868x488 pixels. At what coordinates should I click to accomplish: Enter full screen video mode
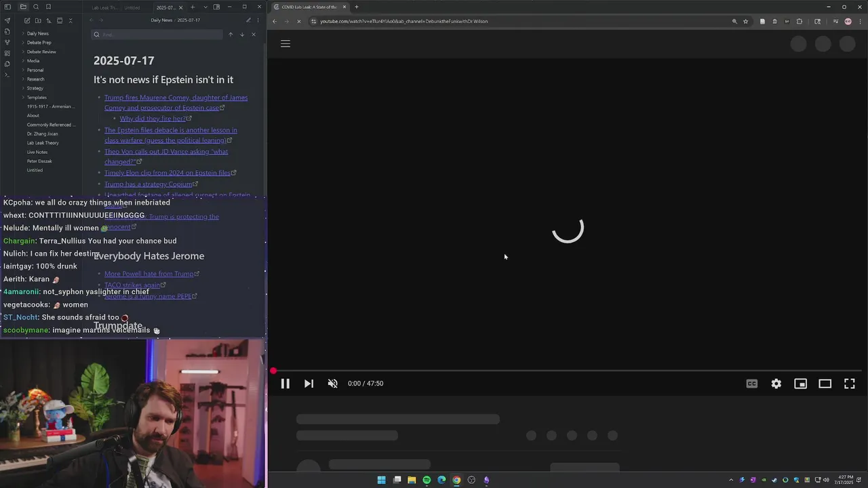tap(850, 384)
